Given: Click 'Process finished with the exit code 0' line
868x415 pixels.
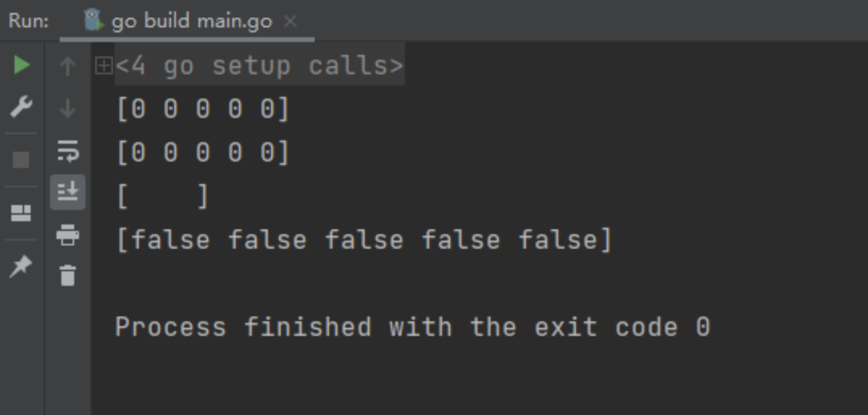Looking at the screenshot, I should coord(412,326).
